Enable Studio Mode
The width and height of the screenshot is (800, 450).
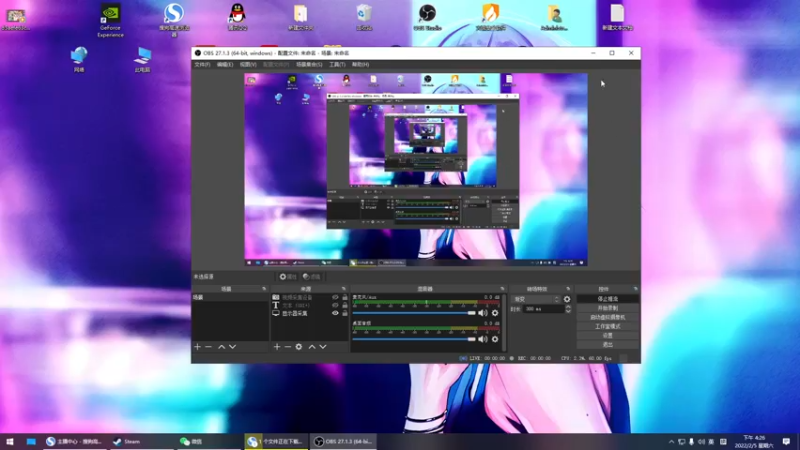[608, 327]
